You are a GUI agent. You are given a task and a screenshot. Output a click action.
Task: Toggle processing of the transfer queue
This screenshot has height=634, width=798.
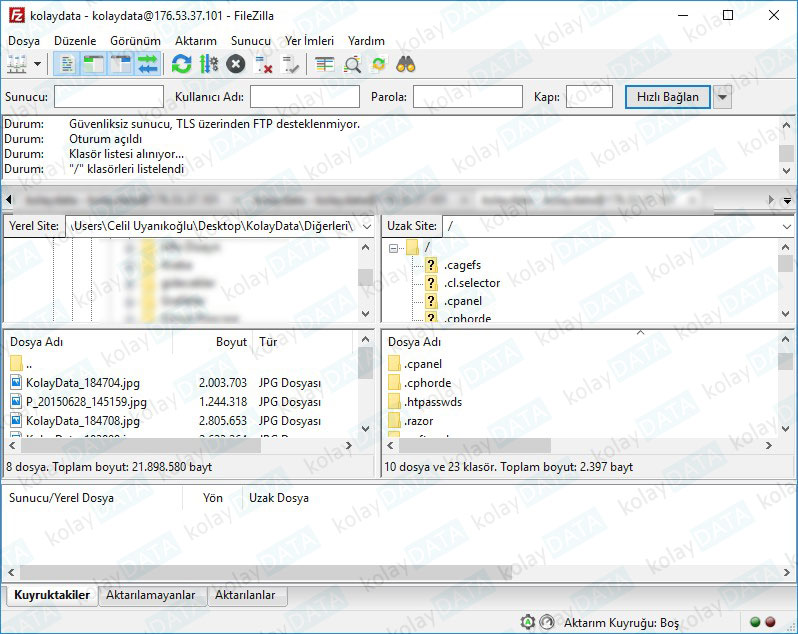tap(209, 65)
